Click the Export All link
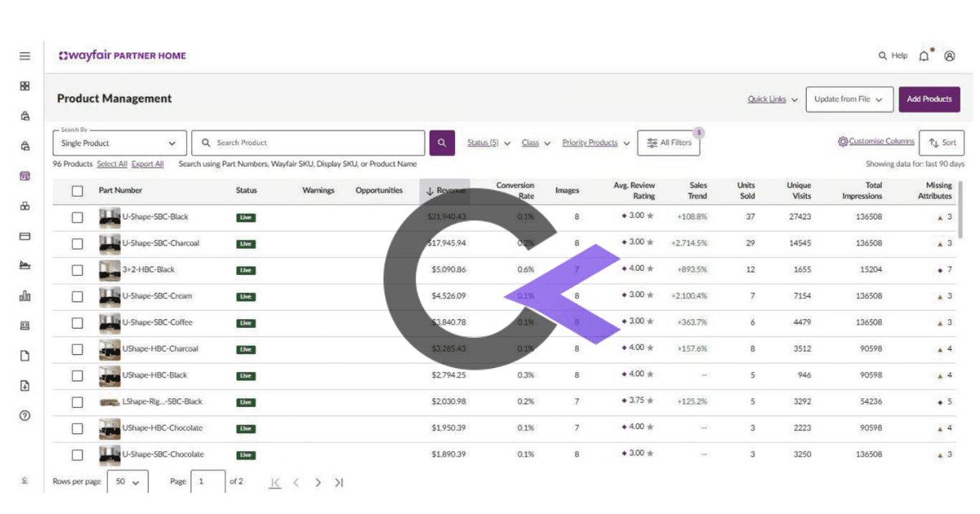Viewport: 980px width, 514px height. click(x=148, y=164)
